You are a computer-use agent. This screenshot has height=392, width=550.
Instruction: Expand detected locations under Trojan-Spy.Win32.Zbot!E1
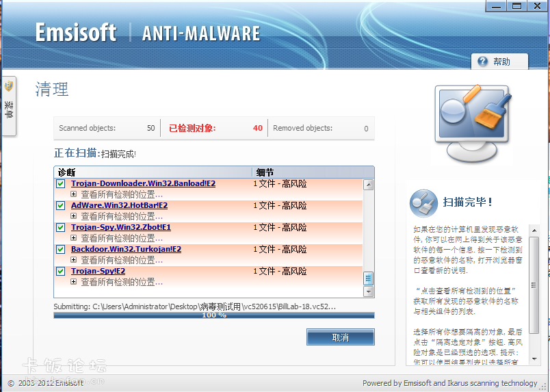[73, 237]
